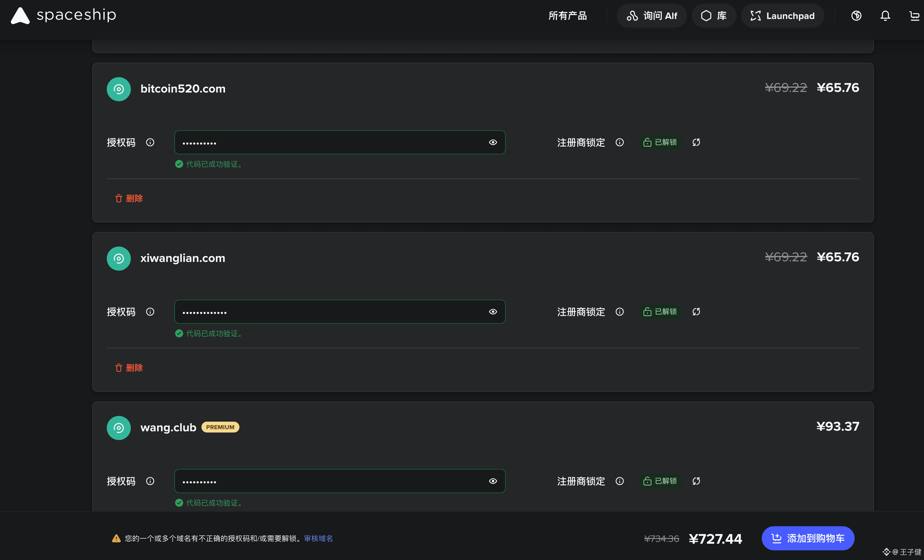Toggle auth code visibility for wang.club
The width and height of the screenshot is (924, 560).
(493, 481)
